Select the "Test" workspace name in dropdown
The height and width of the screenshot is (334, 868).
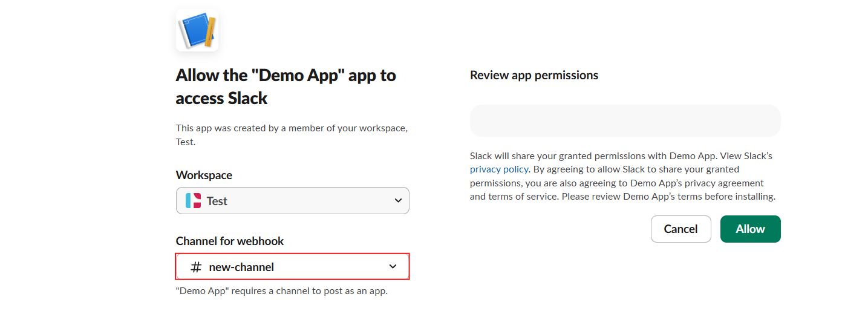tap(217, 201)
